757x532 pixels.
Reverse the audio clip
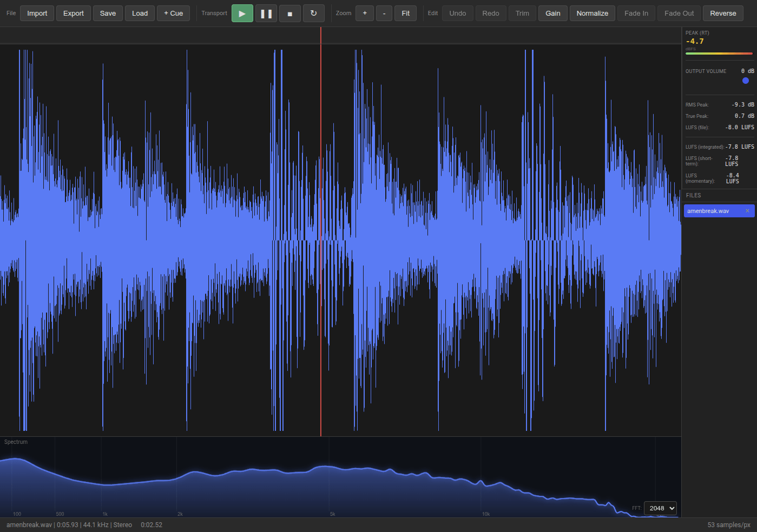click(723, 14)
